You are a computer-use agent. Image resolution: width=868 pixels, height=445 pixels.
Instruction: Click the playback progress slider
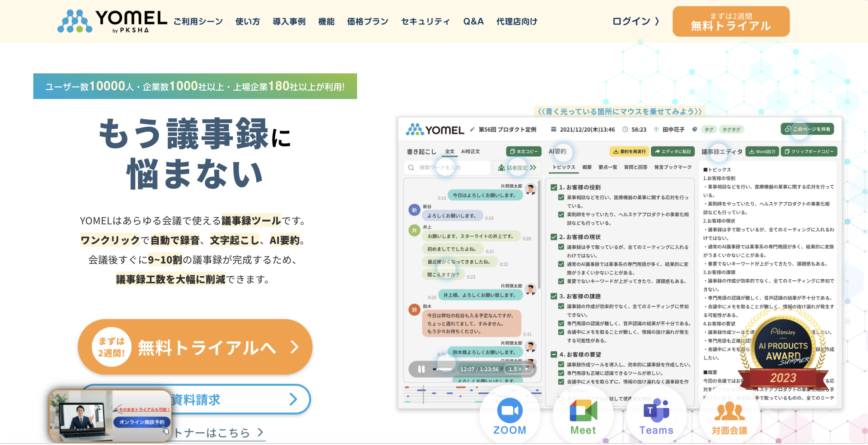click(x=443, y=369)
